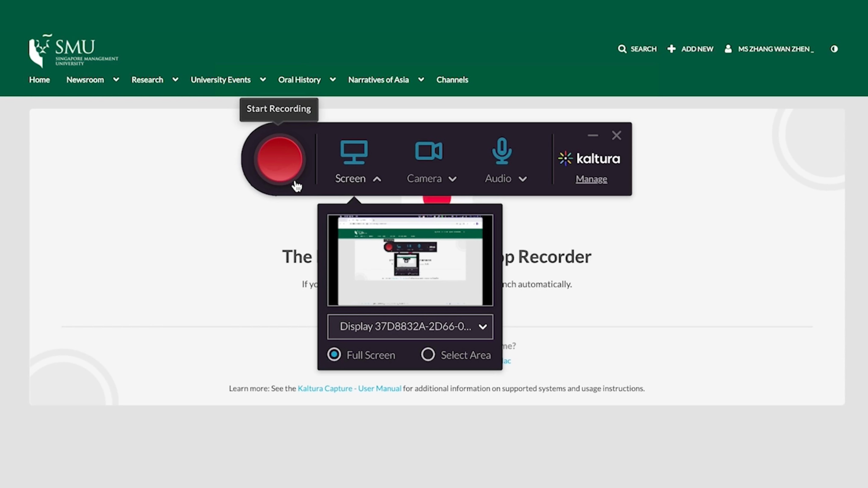Screen dimensions: 868x488
Task: Switch to the Oral History section
Action: tap(299, 80)
